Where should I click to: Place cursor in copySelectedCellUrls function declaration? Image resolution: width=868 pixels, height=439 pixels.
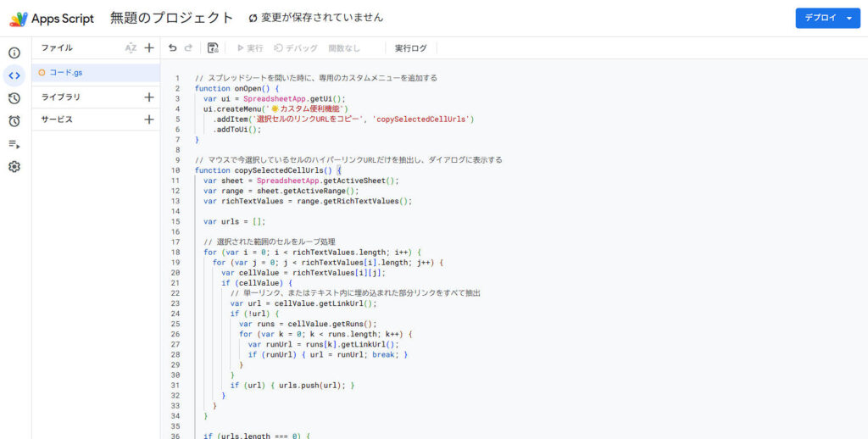point(269,170)
